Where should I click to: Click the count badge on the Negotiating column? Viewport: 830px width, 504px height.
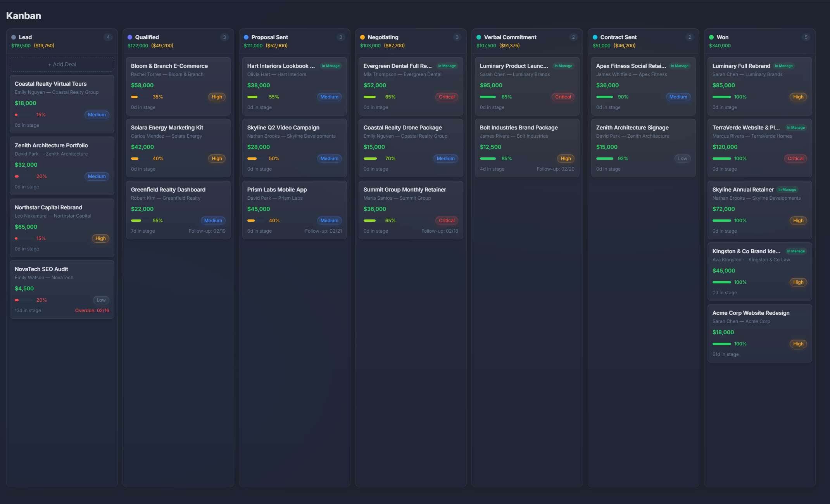(x=457, y=37)
